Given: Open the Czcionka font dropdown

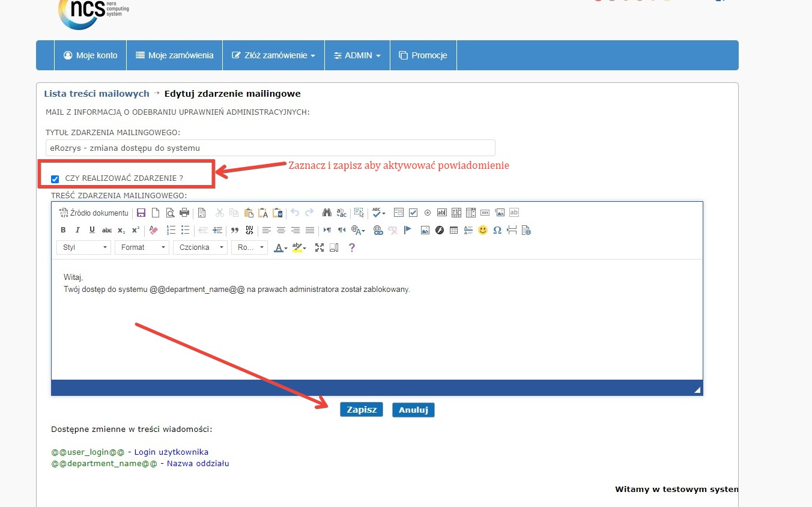Looking at the screenshot, I should tap(200, 247).
